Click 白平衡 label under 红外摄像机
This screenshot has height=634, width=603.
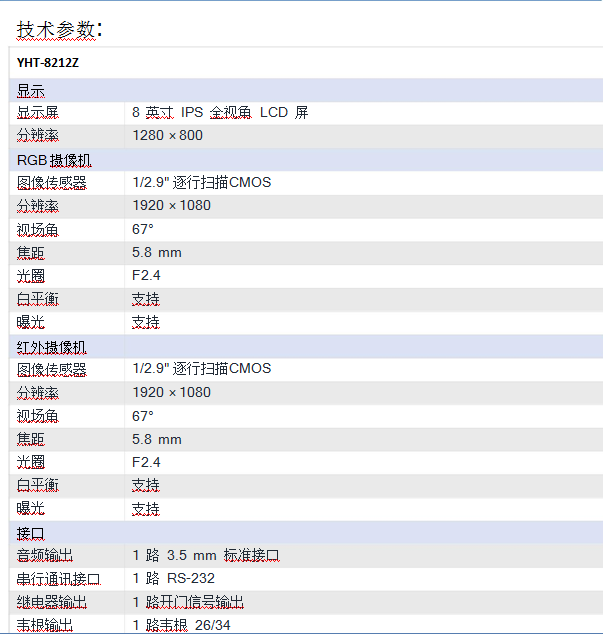point(38,485)
